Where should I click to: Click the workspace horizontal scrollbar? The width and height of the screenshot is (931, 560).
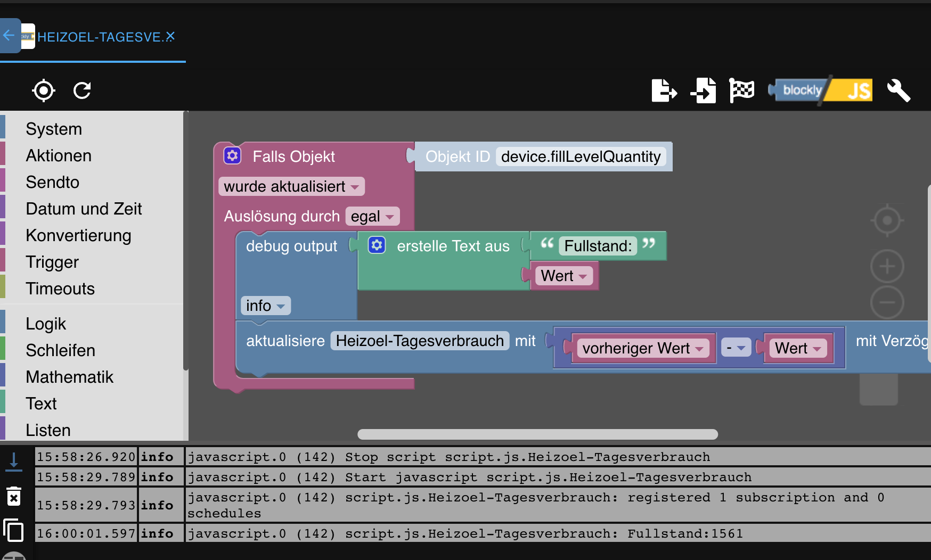[537, 434]
